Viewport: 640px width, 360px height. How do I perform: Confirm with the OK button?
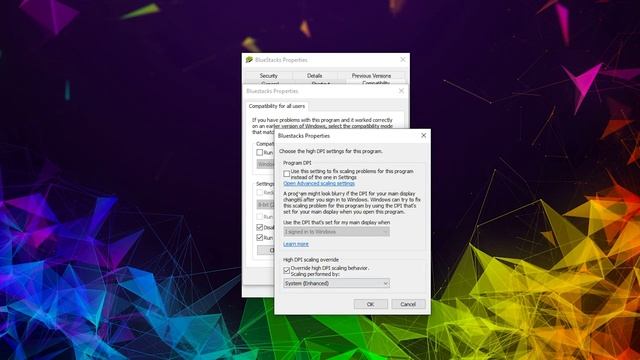(x=370, y=304)
